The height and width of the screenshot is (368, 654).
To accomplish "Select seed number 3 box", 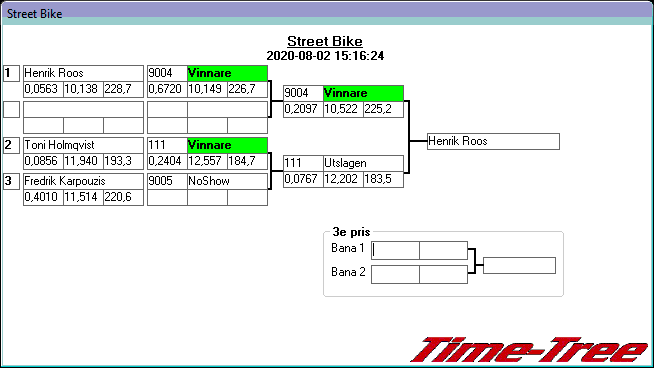I will point(11,181).
